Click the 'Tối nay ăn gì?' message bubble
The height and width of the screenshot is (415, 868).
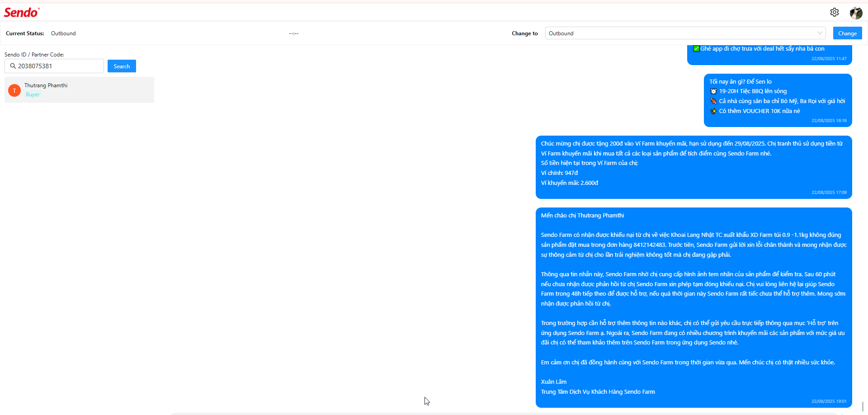pos(778,100)
